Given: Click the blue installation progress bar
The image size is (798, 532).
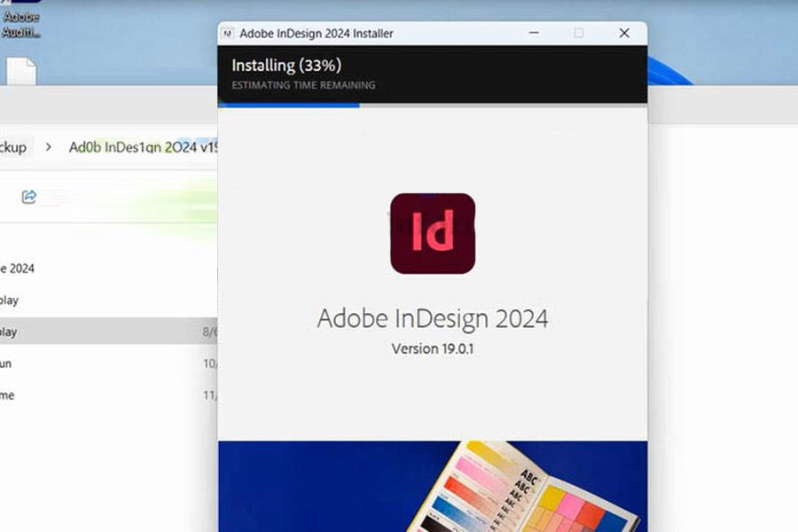Looking at the screenshot, I should 288,105.
